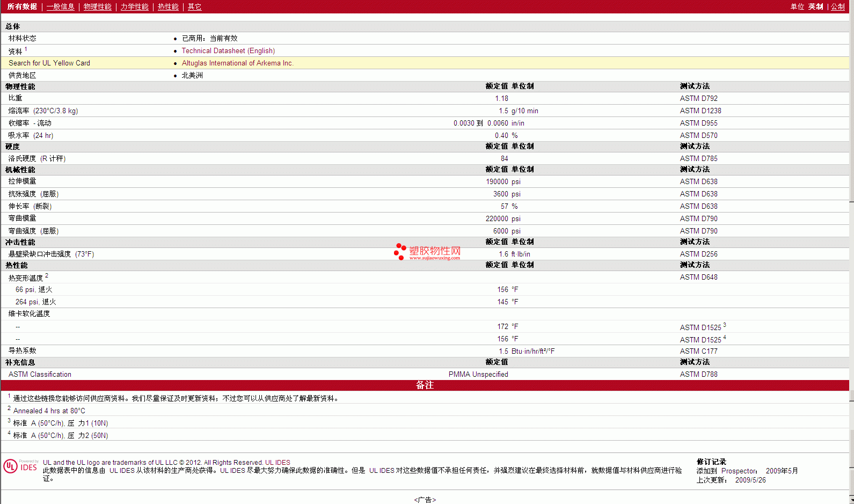Click the <广告> label at page bottom
854x504 pixels.
[x=425, y=500]
